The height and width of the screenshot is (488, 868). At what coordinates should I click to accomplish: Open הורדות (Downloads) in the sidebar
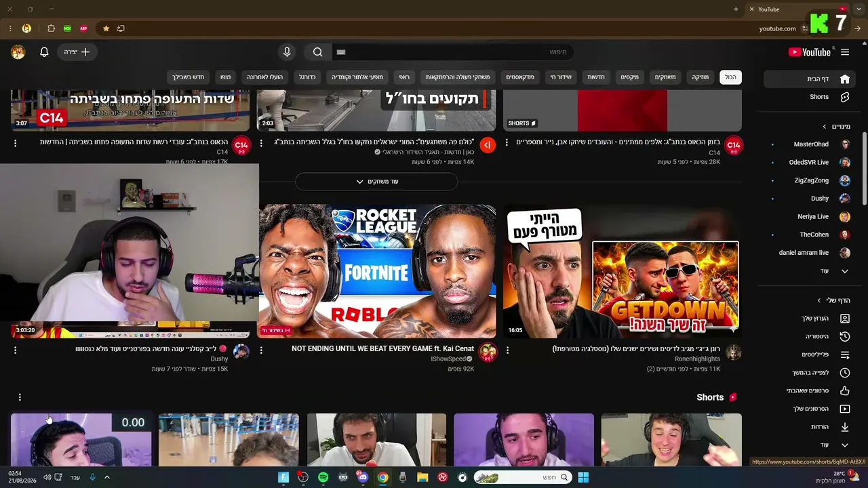808,427
